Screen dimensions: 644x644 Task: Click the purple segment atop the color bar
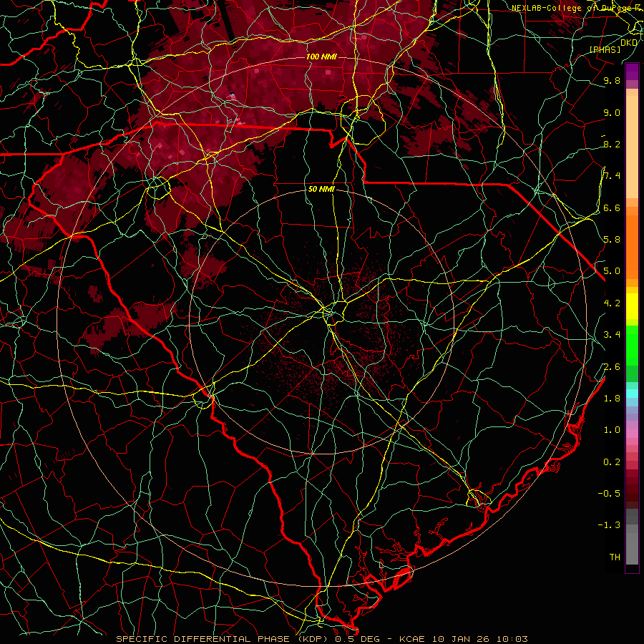click(632, 72)
